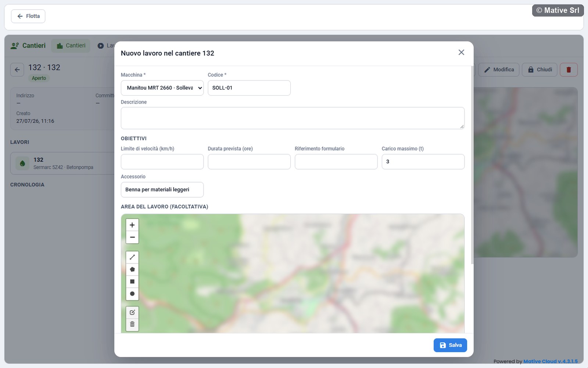Switch to the Cantieri tab
The image size is (588, 368).
[71, 46]
